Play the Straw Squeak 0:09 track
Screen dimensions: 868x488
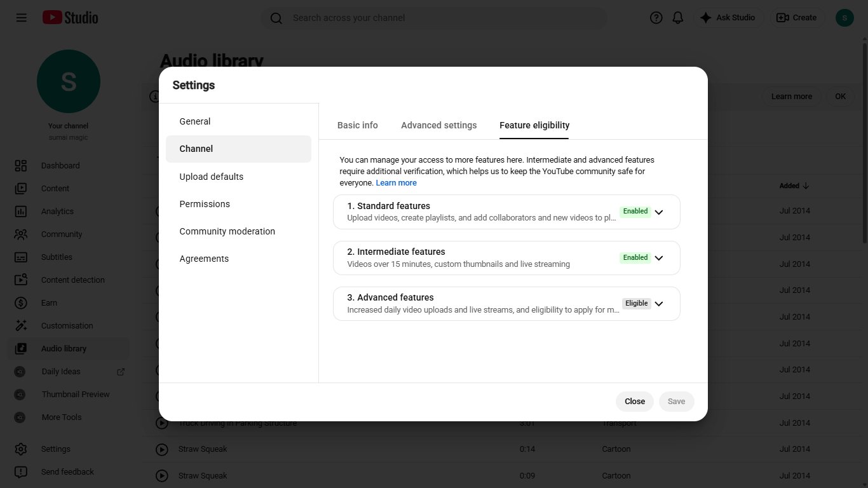click(162, 475)
